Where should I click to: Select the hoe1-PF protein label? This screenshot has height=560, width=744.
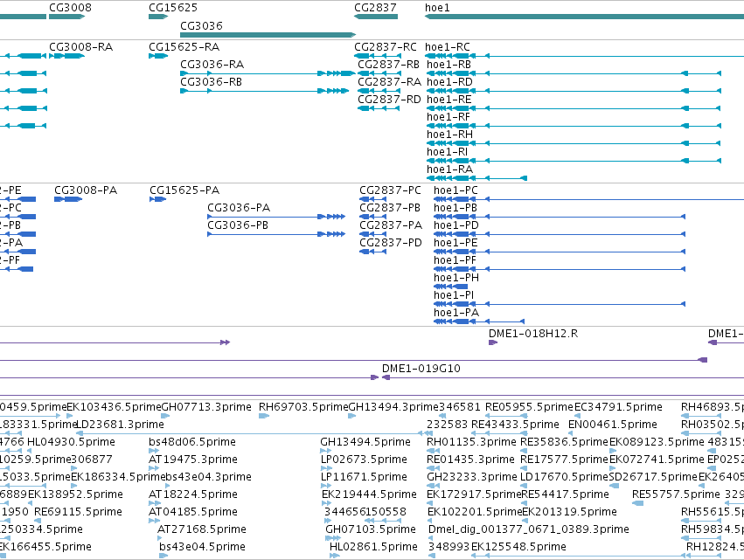click(455, 260)
